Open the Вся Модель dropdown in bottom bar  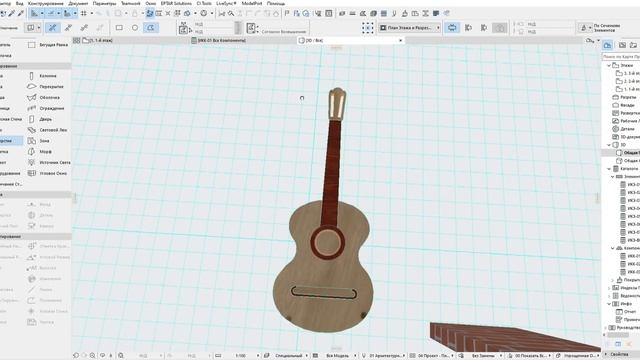coord(341,356)
